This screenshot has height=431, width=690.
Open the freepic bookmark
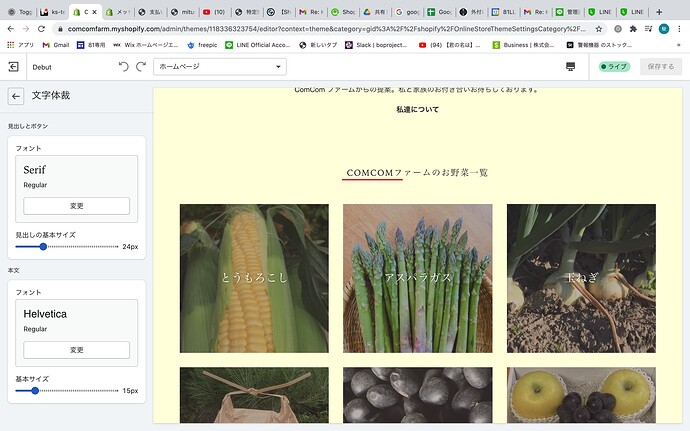click(x=202, y=45)
